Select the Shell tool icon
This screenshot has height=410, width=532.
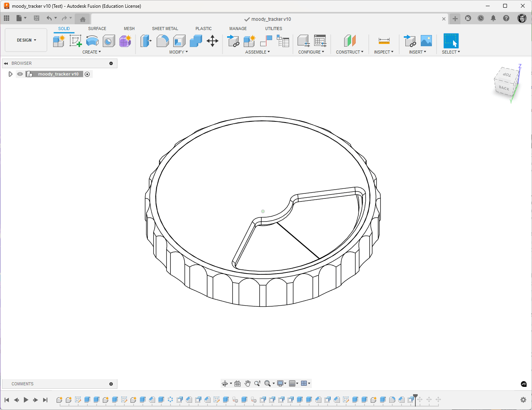[x=179, y=40]
